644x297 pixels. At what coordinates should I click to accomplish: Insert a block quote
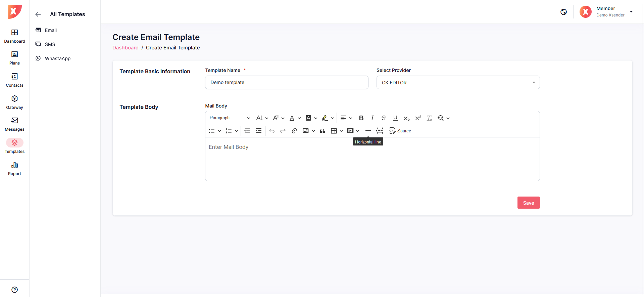coord(323,131)
